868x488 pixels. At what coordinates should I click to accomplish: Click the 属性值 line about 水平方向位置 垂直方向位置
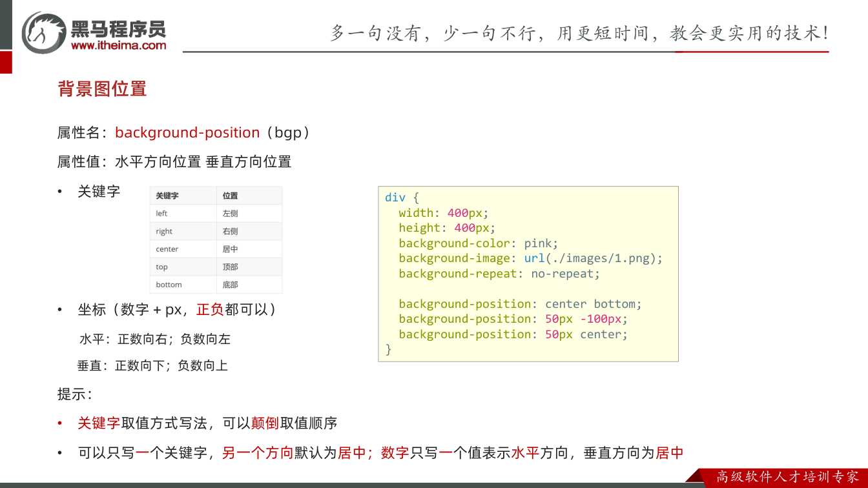coord(174,161)
